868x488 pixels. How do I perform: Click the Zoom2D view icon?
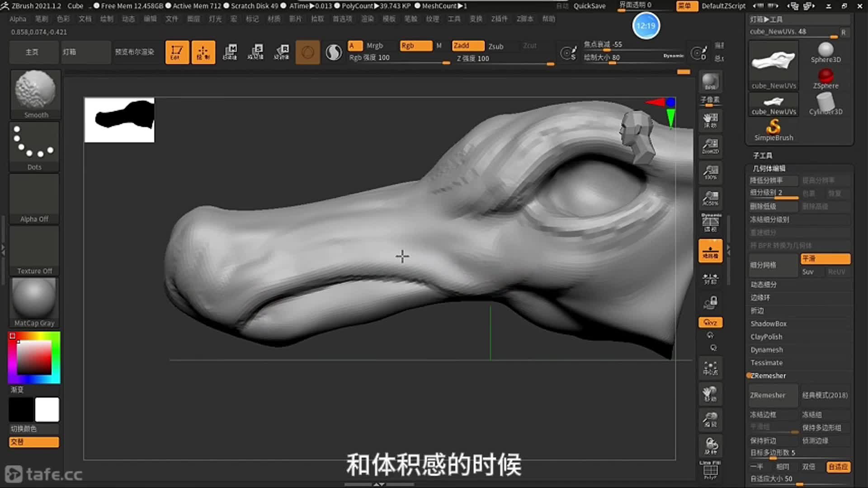[x=710, y=146]
